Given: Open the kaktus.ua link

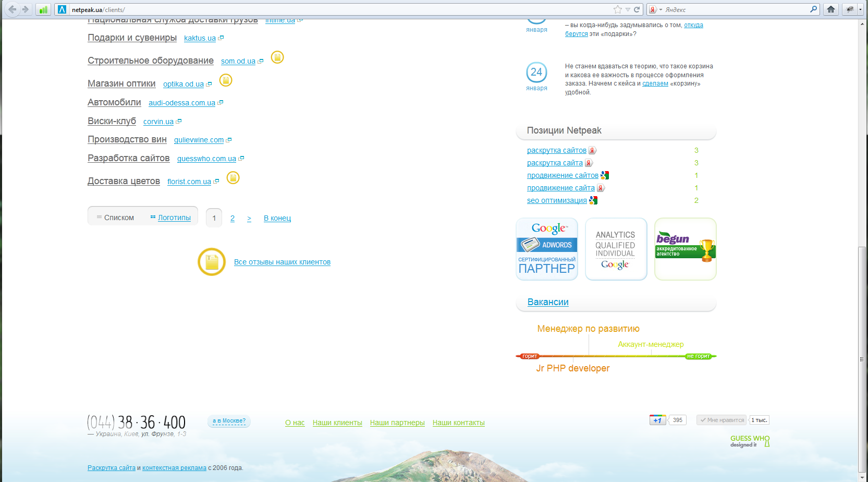Looking at the screenshot, I should point(200,38).
